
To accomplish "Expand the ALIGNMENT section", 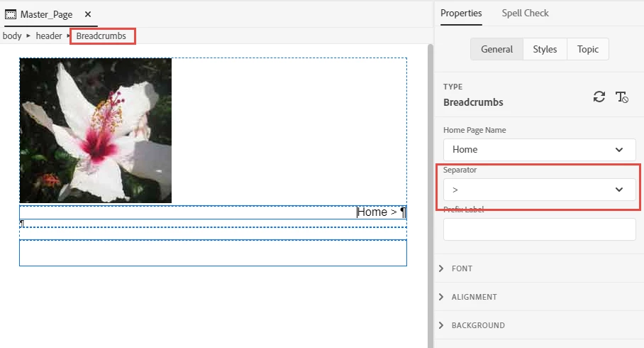I will pos(468,297).
